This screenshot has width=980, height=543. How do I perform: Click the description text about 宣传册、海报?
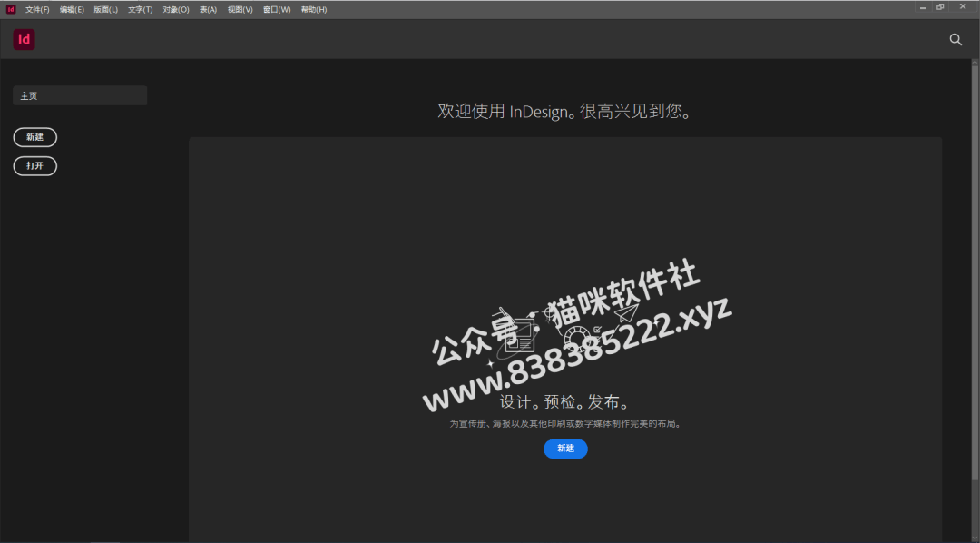pyautogui.click(x=565, y=423)
